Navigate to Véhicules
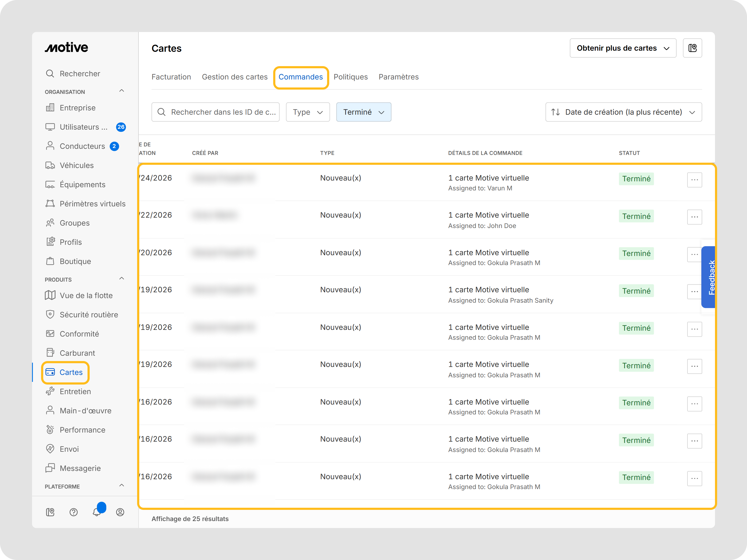This screenshot has height=560, width=747. (x=70, y=165)
